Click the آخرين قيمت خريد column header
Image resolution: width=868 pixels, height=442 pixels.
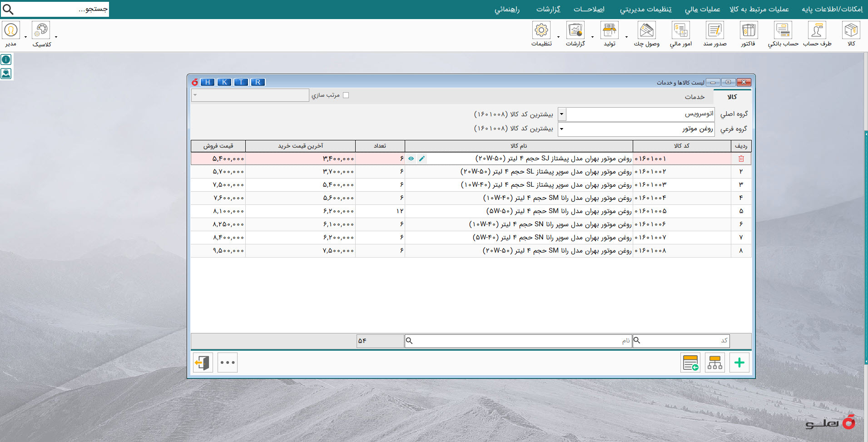[300, 146]
